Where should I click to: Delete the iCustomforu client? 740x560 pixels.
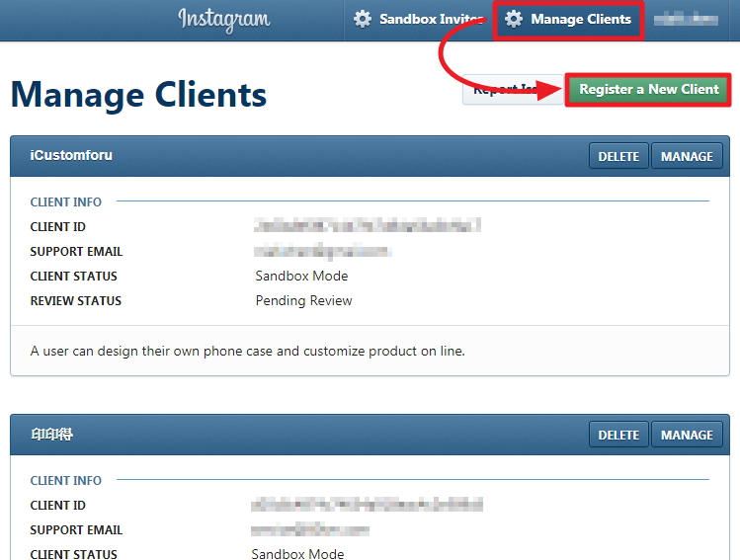pyautogui.click(x=618, y=156)
